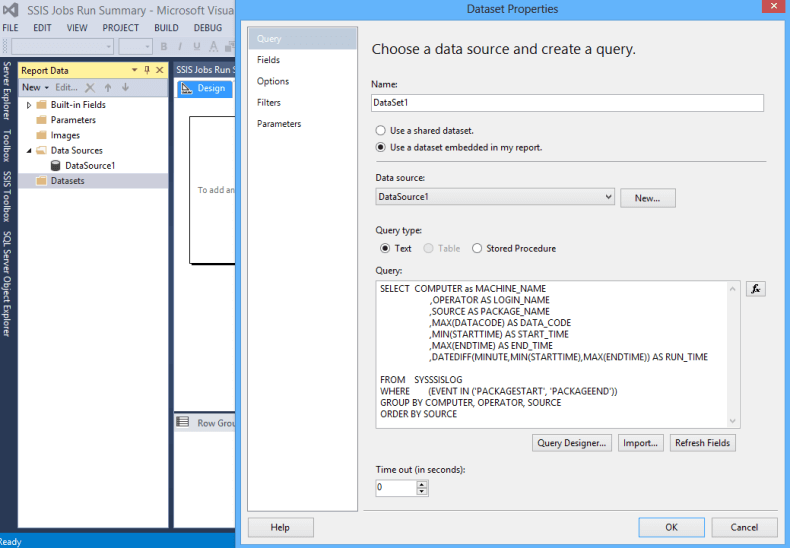Image resolution: width=790 pixels, height=548 pixels.
Task: Select the Query page in the dialog
Action: 303,38
